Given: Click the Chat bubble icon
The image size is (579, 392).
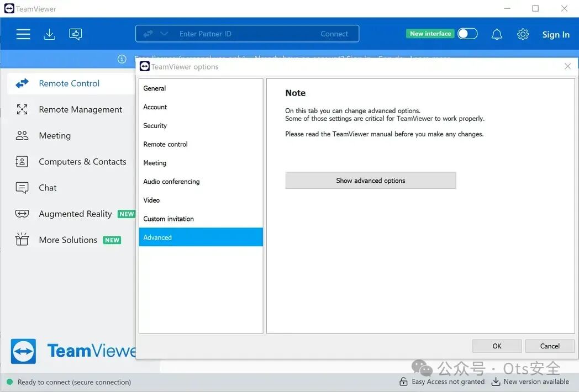Looking at the screenshot, I should coord(22,188).
